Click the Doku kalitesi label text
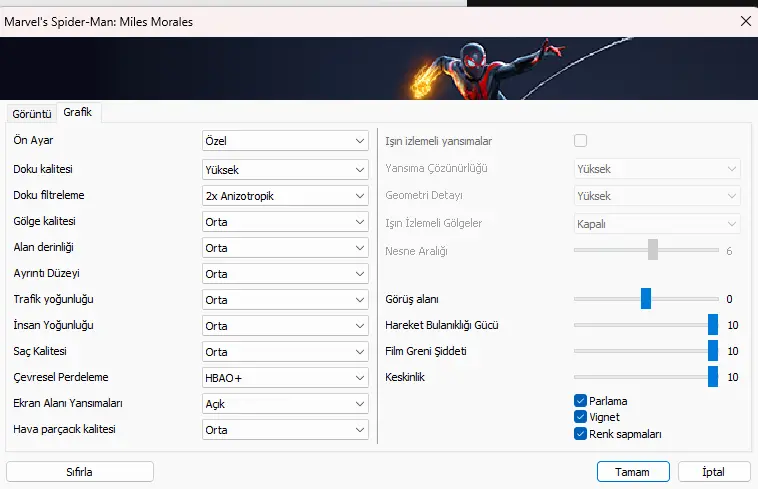Viewport: 758px width, 489px height. click(43, 169)
